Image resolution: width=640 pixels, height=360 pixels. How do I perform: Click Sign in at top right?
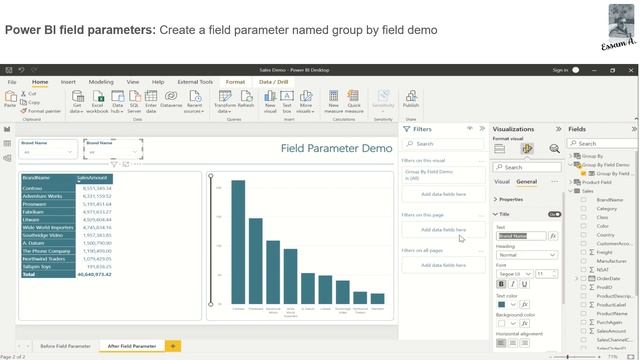(x=560, y=70)
